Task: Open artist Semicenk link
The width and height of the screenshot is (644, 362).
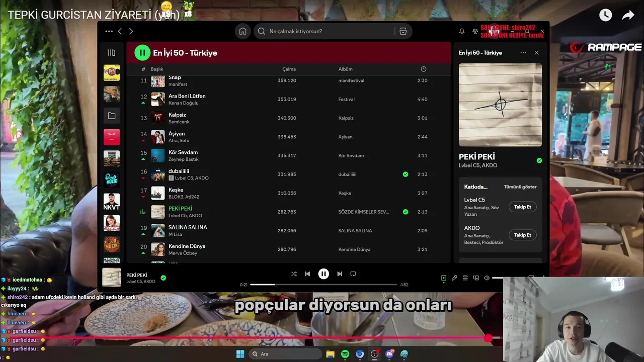Action: click(x=179, y=122)
